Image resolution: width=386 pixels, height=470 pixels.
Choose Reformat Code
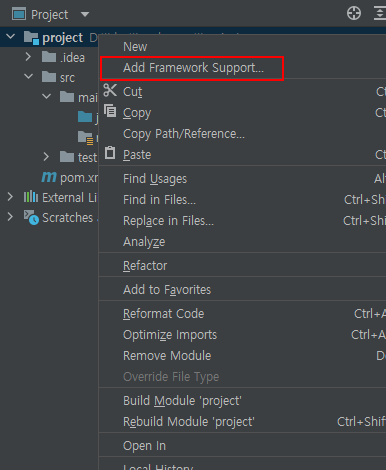243,314
